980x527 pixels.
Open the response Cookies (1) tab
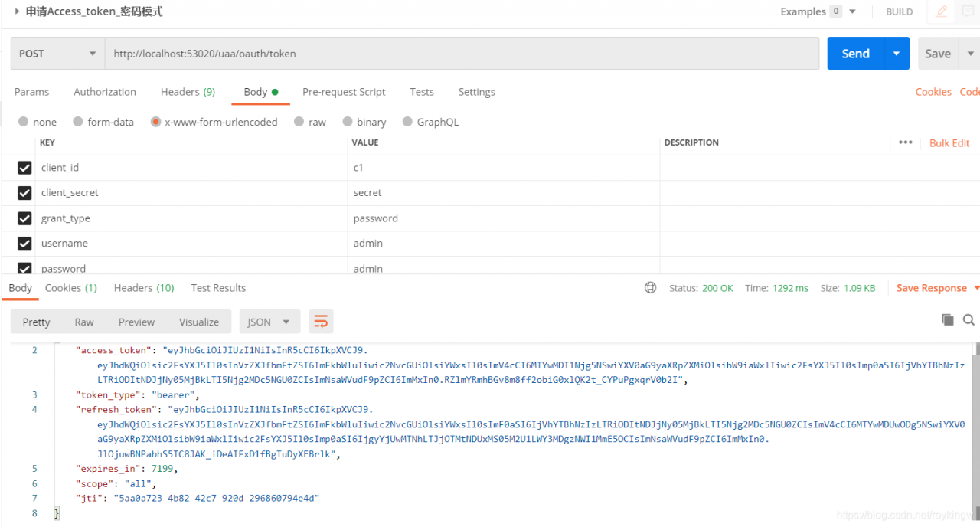(x=70, y=288)
